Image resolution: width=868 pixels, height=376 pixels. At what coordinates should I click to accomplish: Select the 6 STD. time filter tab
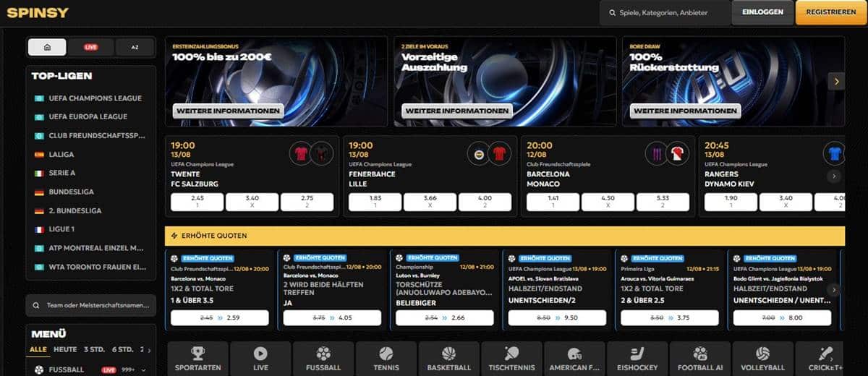123,349
